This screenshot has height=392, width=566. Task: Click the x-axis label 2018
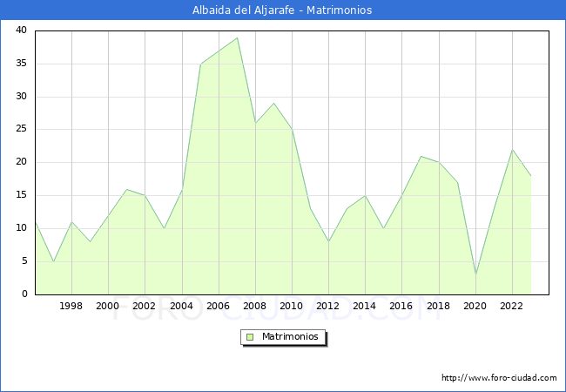pyautogui.click(x=438, y=306)
